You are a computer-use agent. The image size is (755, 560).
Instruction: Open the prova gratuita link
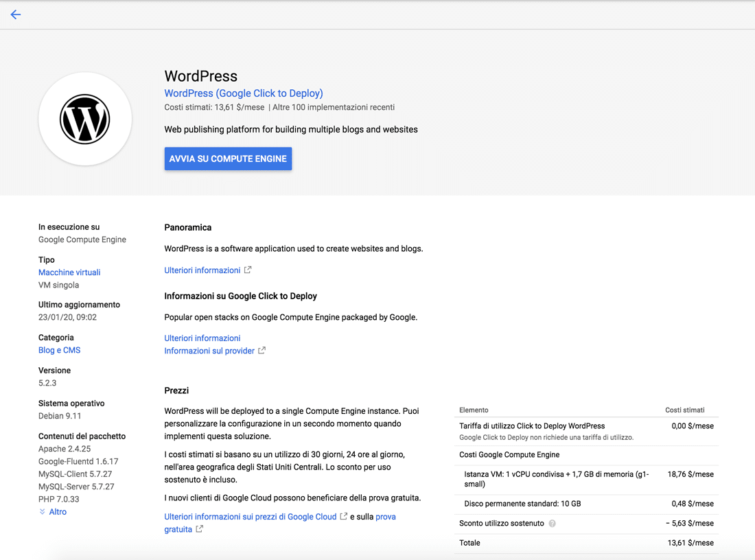click(x=386, y=517)
